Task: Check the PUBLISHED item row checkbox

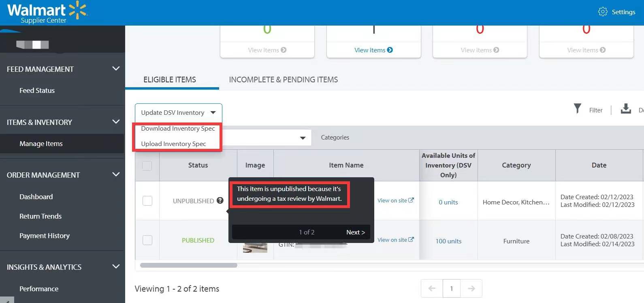Action: coord(147,240)
